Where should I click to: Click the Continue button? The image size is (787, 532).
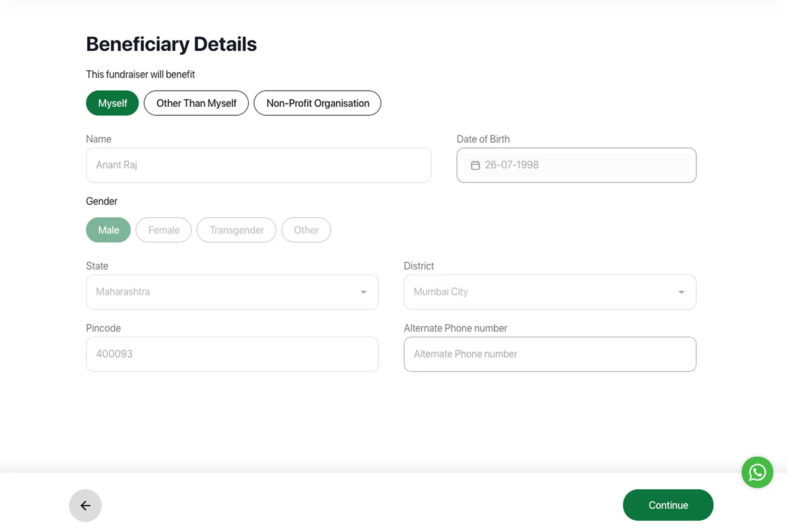point(668,505)
